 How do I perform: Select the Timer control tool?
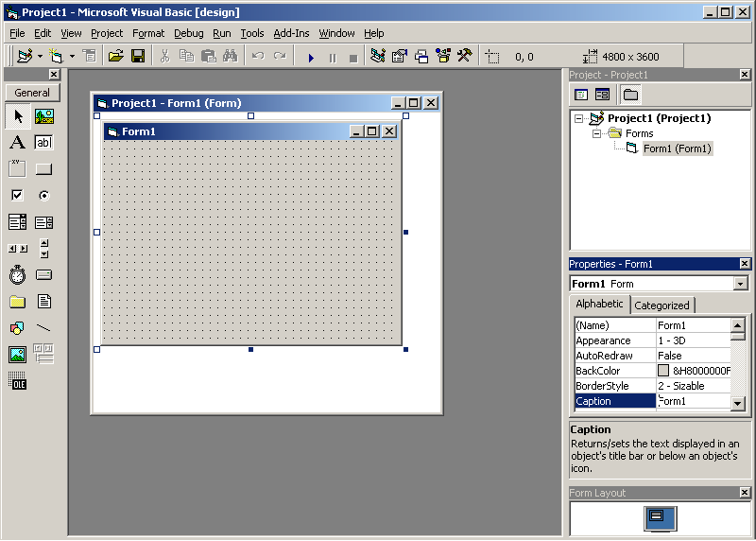[x=17, y=274]
